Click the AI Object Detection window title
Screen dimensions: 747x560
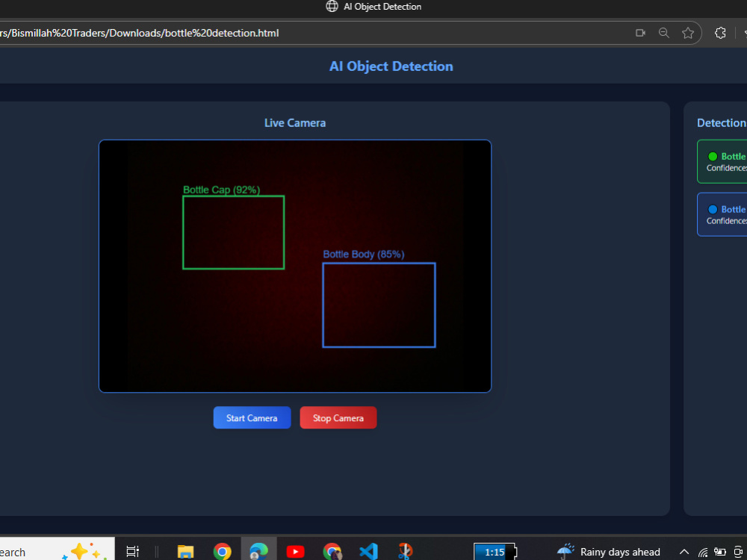(x=382, y=6)
